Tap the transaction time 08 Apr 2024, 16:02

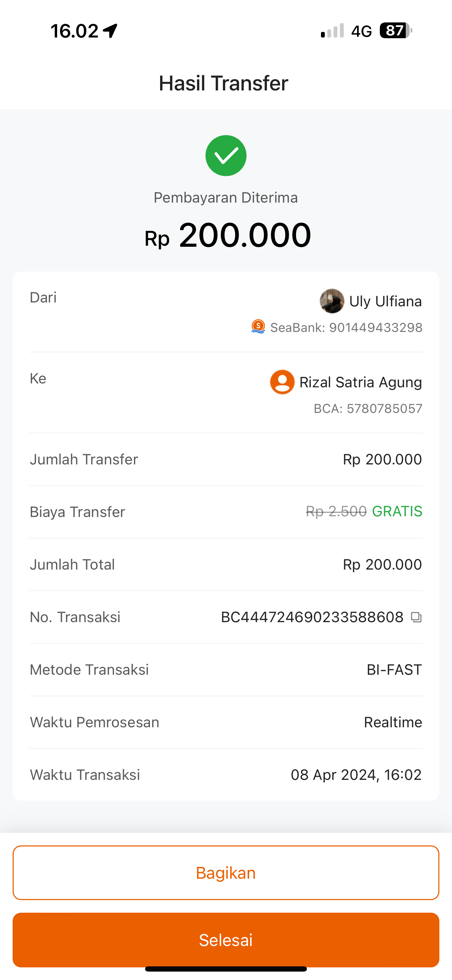[x=356, y=775]
